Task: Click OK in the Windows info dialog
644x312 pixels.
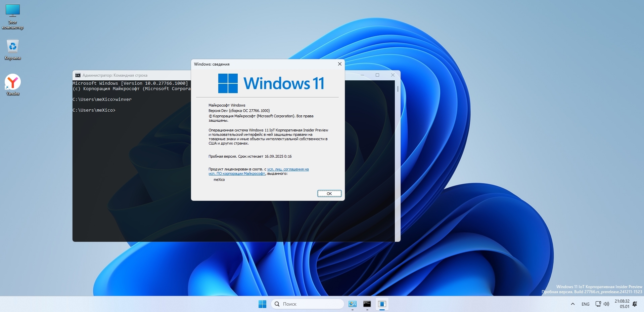Action: tap(329, 194)
